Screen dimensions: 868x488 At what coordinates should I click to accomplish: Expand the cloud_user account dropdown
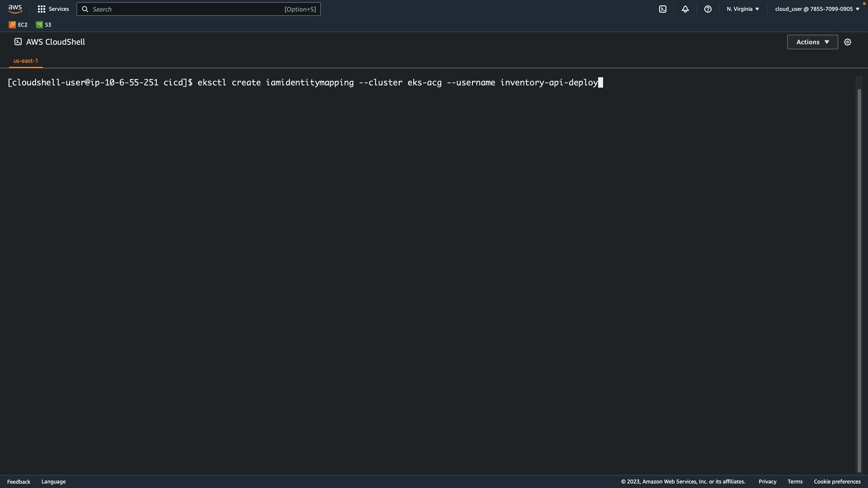pyautogui.click(x=817, y=9)
